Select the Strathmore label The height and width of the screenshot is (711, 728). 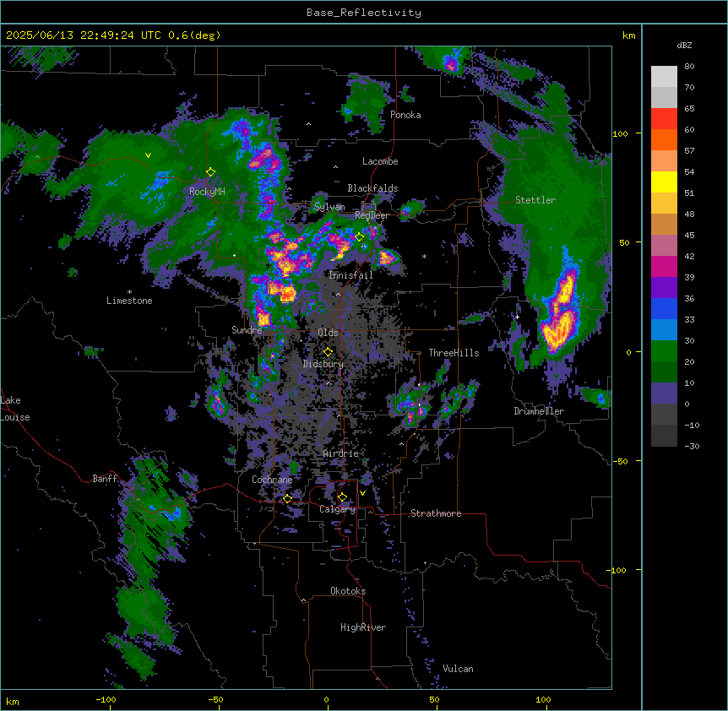(436, 513)
